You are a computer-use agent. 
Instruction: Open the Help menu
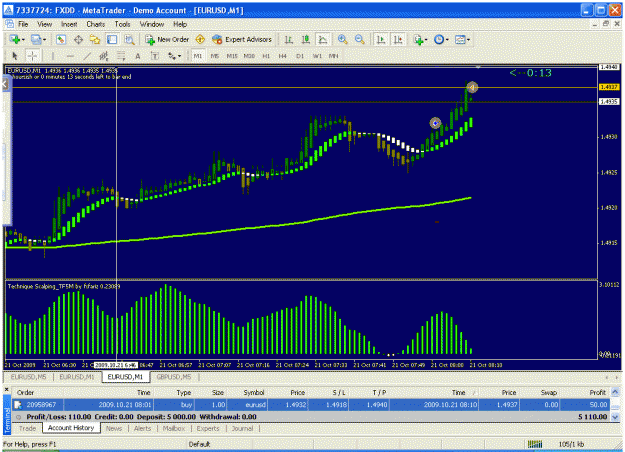(180, 24)
